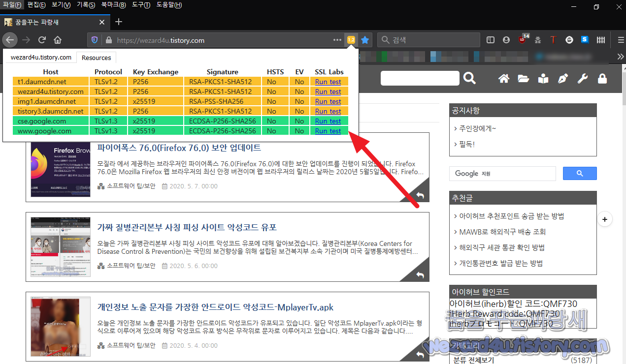Click the blog home house icon
This screenshot has height=364, width=626.
[x=503, y=78]
